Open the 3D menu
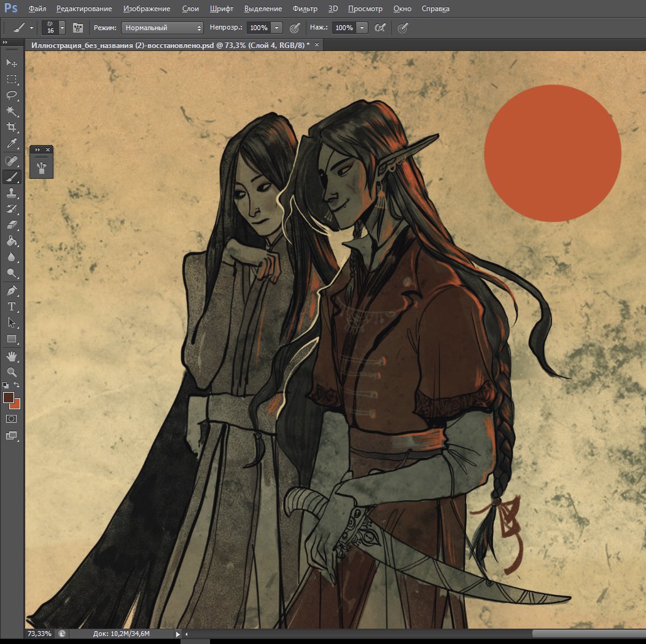This screenshot has width=646, height=644. point(333,9)
